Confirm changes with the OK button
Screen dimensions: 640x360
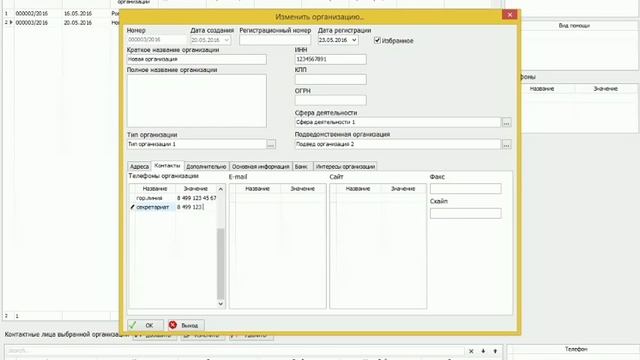(x=145, y=325)
